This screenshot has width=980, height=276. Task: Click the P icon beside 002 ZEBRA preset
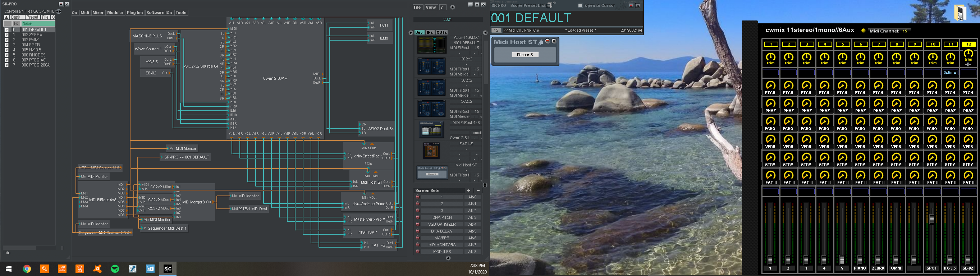(x=6, y=34)
